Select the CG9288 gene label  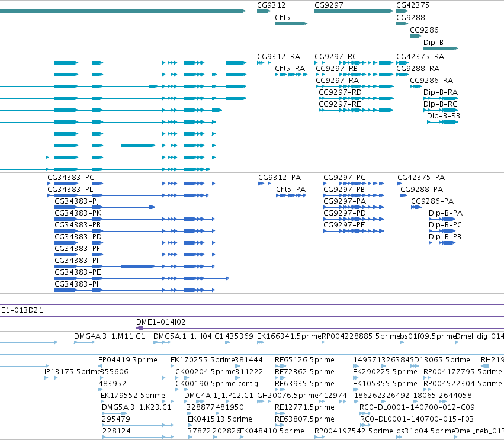click(410, 18)
